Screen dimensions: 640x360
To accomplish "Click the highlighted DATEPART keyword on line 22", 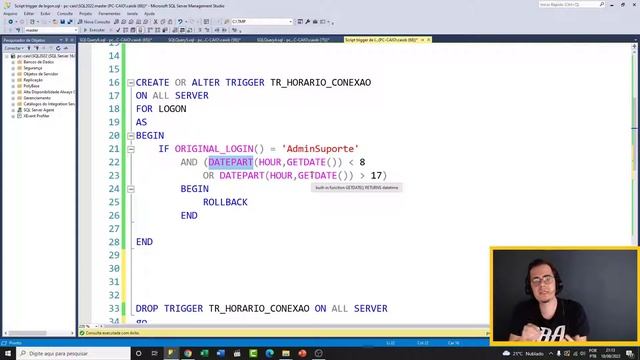I will [x=231, y=162].
